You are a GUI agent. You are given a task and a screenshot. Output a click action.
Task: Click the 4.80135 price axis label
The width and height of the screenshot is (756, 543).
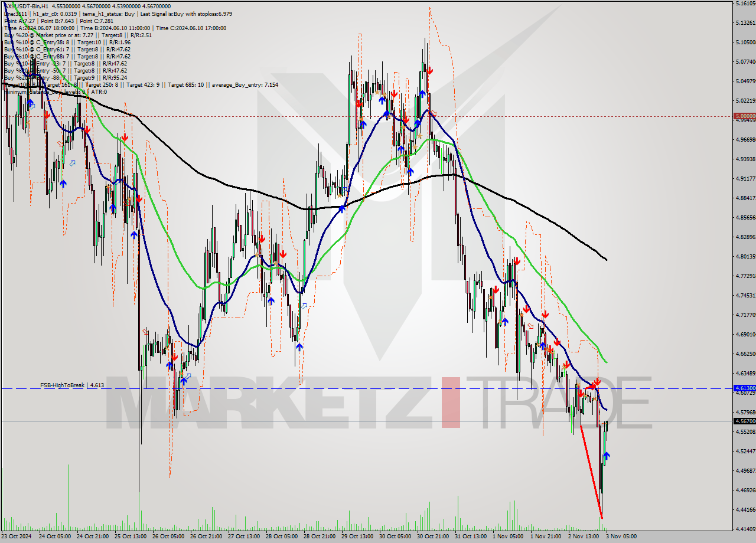[746, 256]
